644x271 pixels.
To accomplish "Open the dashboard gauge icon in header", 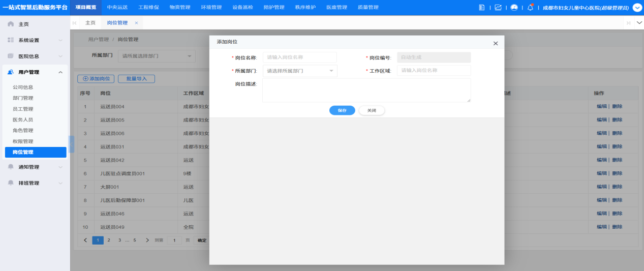I will [x=514, y=8].
